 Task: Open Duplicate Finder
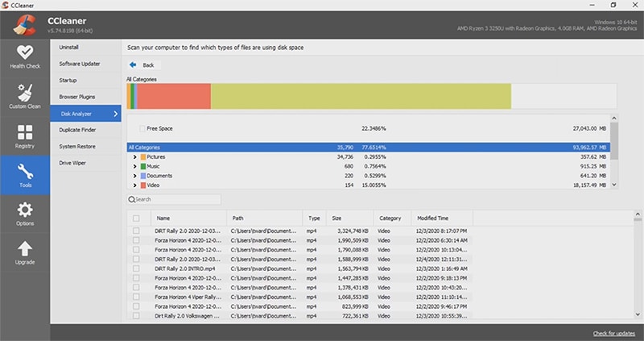pos(85,130)
